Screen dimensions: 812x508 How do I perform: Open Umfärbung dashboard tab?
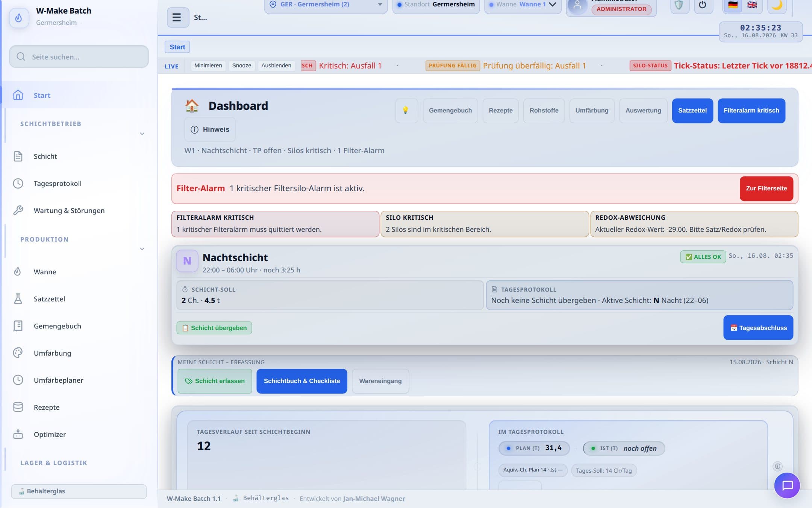pos(591,110)
